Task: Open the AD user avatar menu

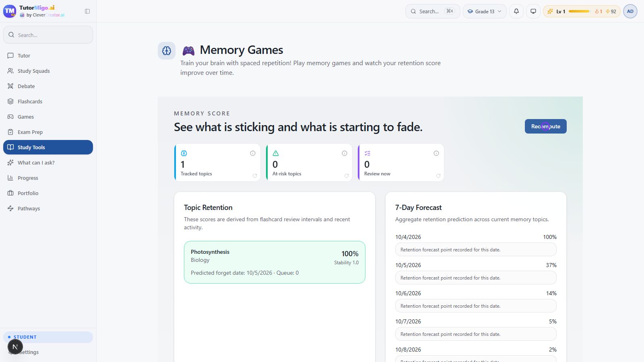Action: (x=630, y=11)
